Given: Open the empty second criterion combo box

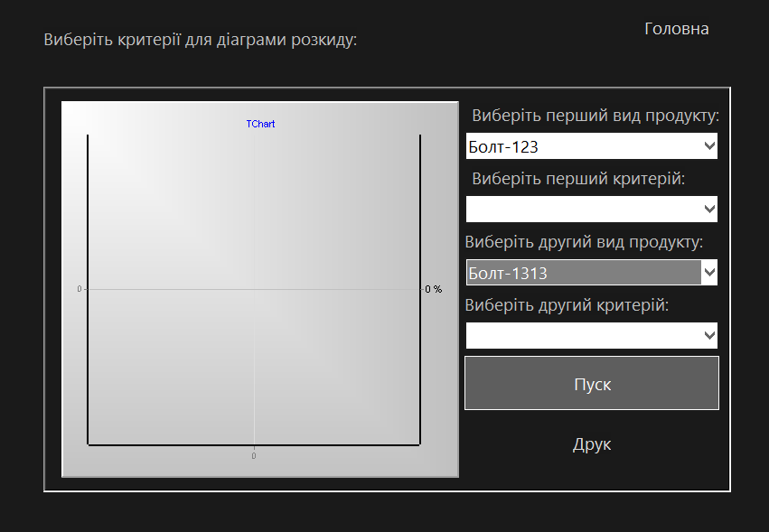Looking at the screenshot, I should pos(592,336).
